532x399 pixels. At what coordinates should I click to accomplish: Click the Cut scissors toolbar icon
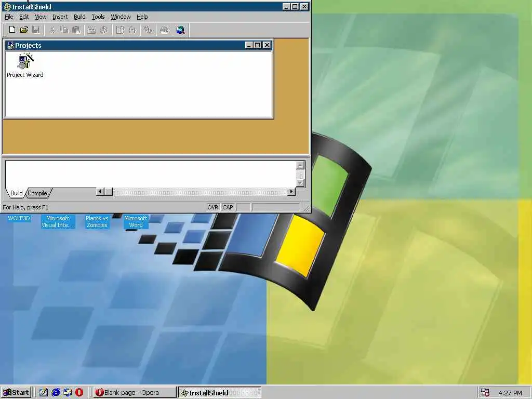click(52, 30)
